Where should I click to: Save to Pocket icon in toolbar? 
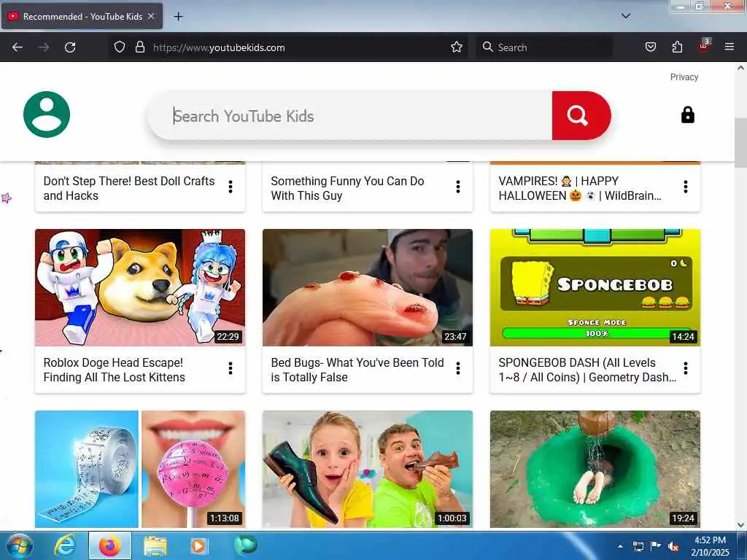(x=650, y=47)
